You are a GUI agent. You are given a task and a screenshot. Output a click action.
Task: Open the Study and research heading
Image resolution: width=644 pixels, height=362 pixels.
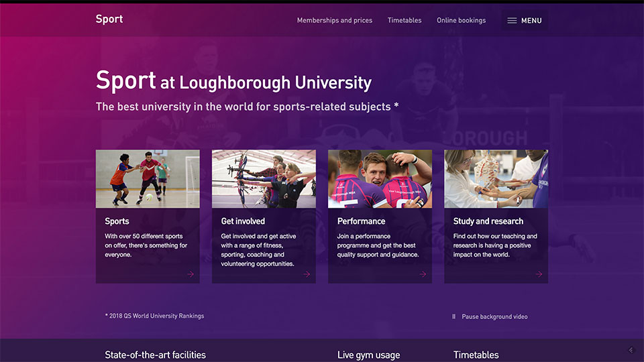point(488,221)
